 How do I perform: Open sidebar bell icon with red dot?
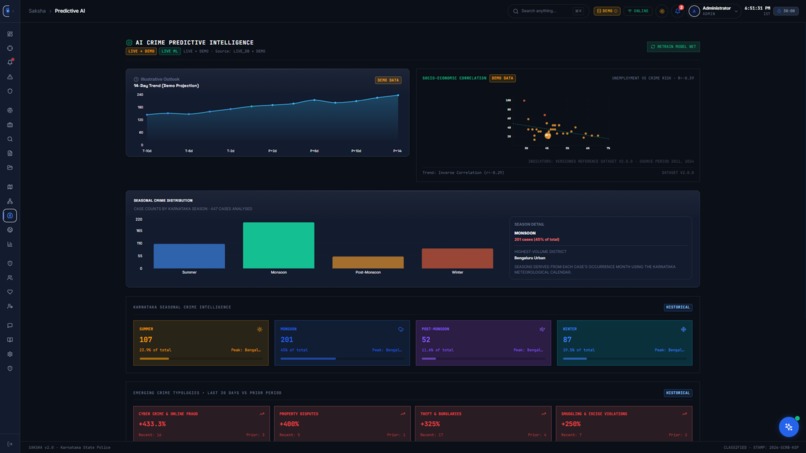click(x=10, y=62)
